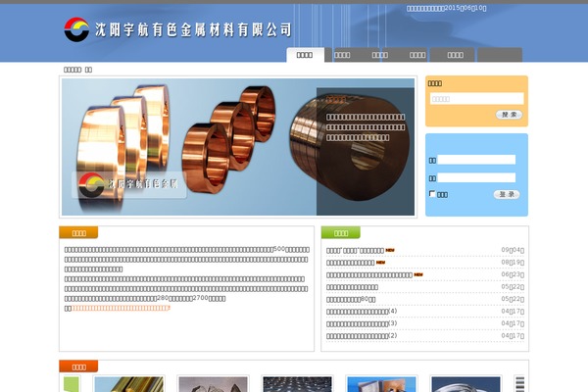This screenshot has width=588, height=392.
Task: Click the NEW badge on the 09月04日 news
Action: 390,250
